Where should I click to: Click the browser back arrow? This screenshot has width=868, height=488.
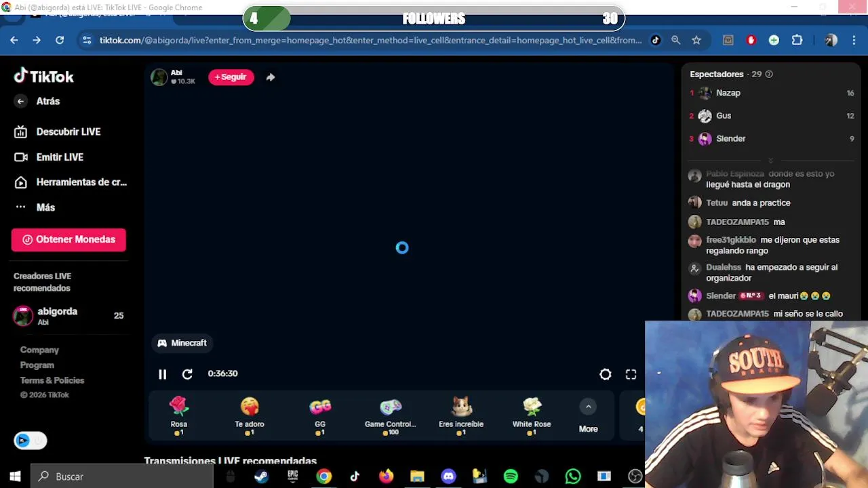click(14, 41)
